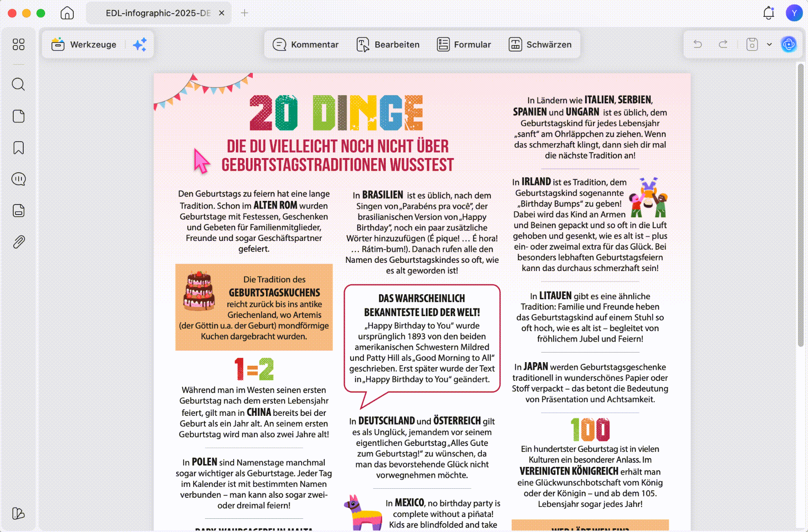Click 'VEREINIGTEN KÖNIGREICH' text

[x=569, y=471]
